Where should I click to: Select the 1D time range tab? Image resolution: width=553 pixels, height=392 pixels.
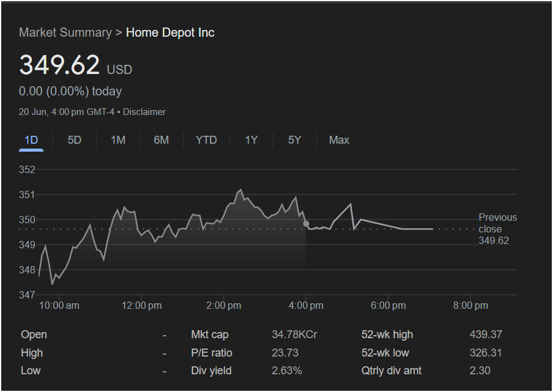tap(31, 140)
